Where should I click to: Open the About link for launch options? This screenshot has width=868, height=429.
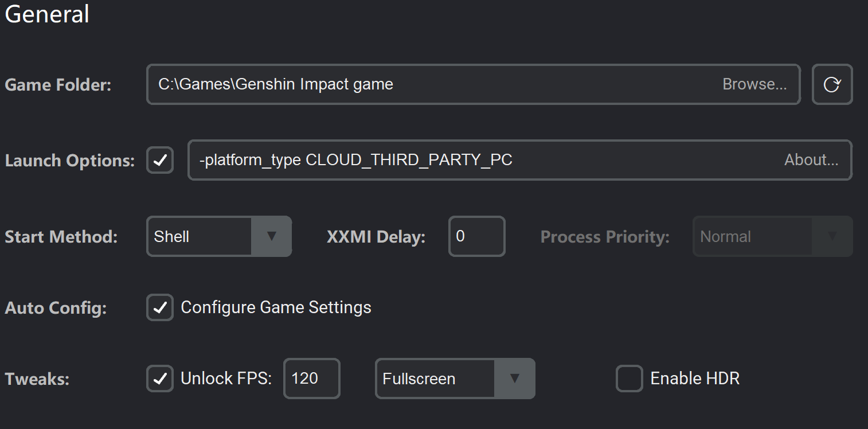coord(811,160)
